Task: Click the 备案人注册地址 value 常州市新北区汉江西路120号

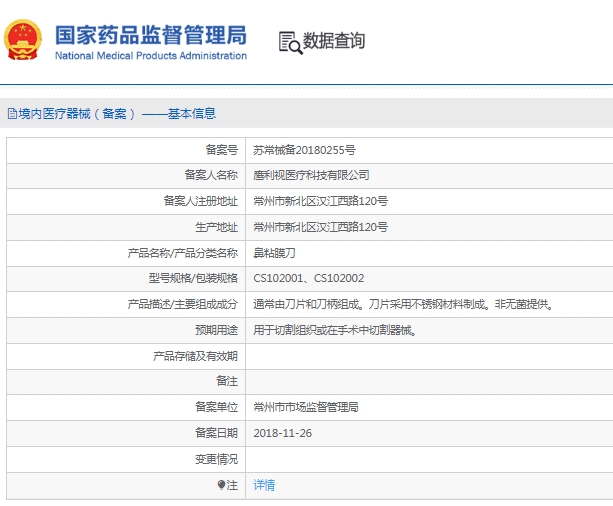Action: point(321,201)
